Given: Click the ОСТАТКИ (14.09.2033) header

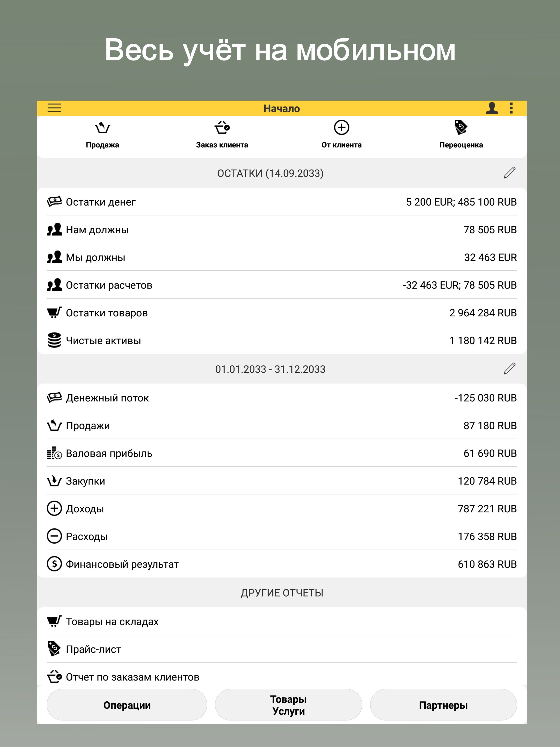Looking at the screenshot, I should (270, 173).
